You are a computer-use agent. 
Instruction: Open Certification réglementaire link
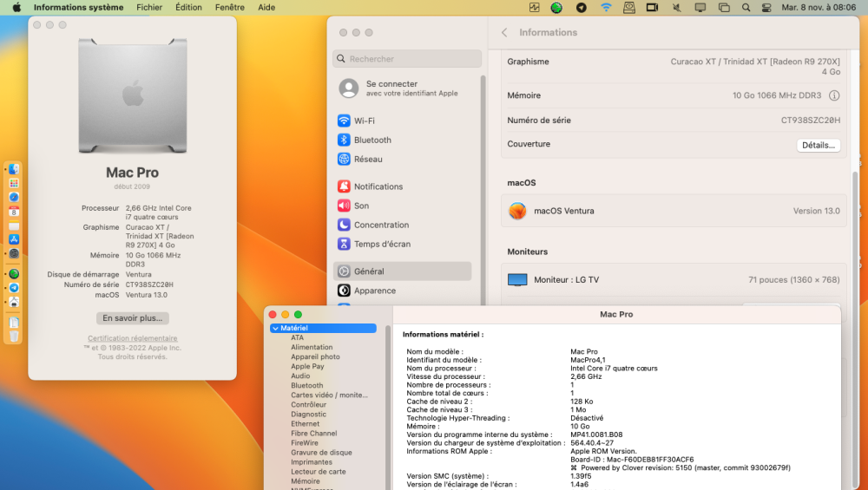pyautogui.click(x=132, y=338)
